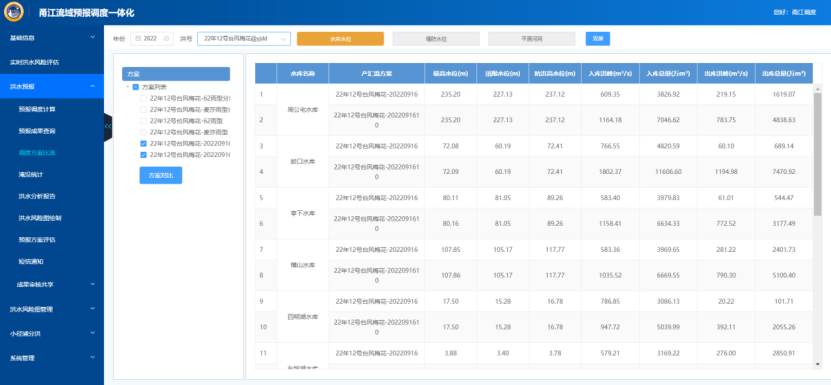Click the scrollbar up arrow of the table
The width and height of the screenshot is (831, 385).
click(818, 88)
